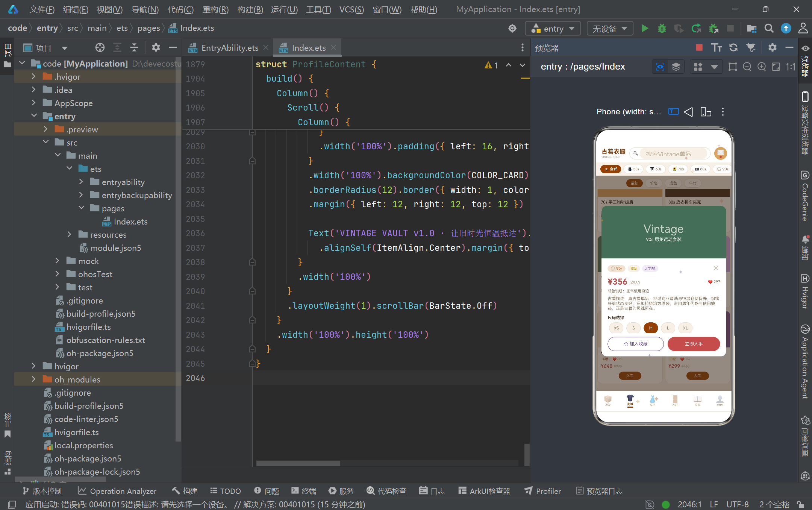Open previewer settings gear

(772, 48)
